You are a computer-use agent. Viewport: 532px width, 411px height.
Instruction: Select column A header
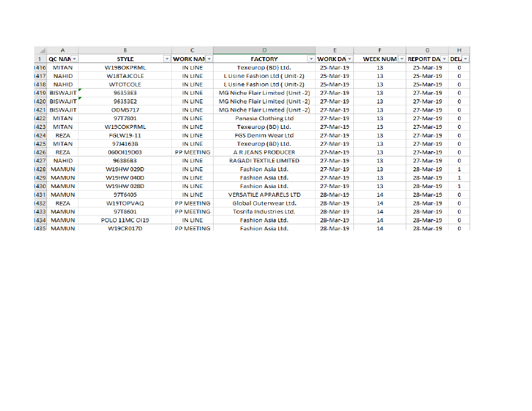click(x=62, y=50)
